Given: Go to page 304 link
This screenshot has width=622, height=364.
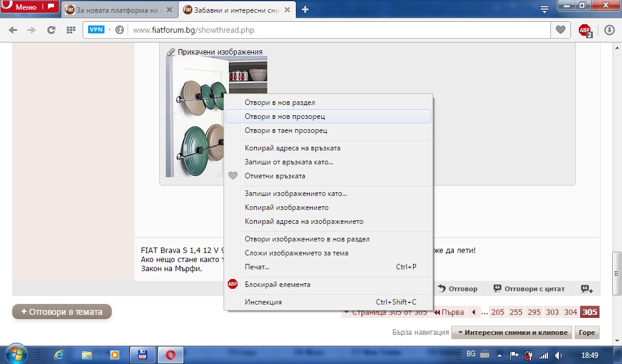Looking at the screenshot, I should [570, 312].
